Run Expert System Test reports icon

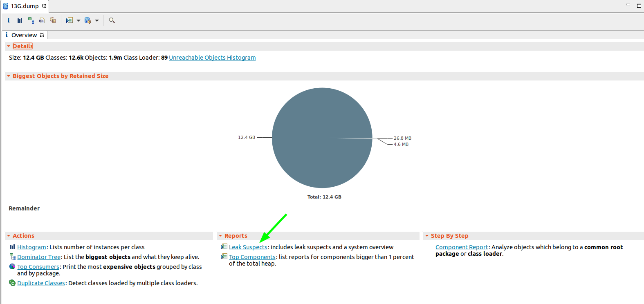70,20
